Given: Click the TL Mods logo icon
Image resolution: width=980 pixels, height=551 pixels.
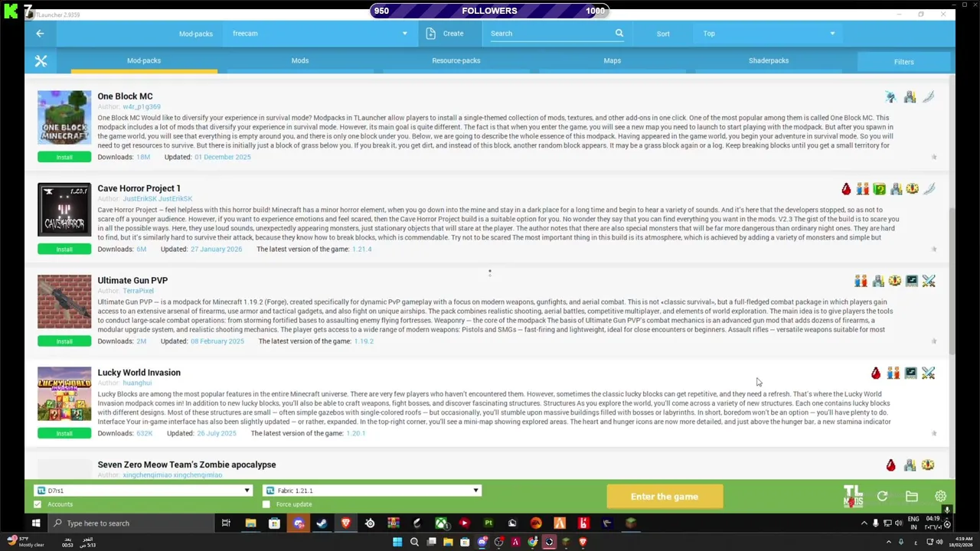Looking at the screenshot, I should click(x=853, y=496).
